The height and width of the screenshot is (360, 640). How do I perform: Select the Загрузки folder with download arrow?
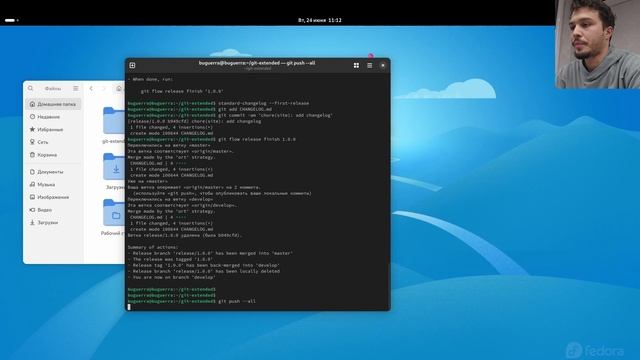[114, 167]
